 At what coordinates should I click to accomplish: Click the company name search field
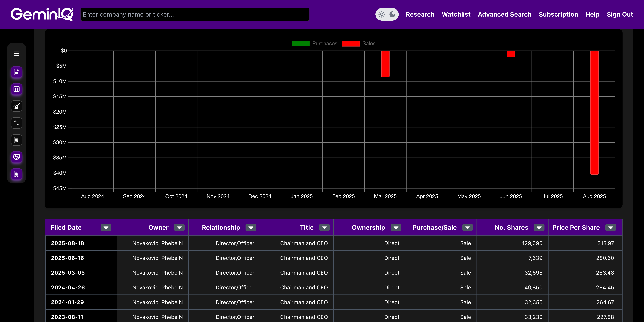pos(195,14)
